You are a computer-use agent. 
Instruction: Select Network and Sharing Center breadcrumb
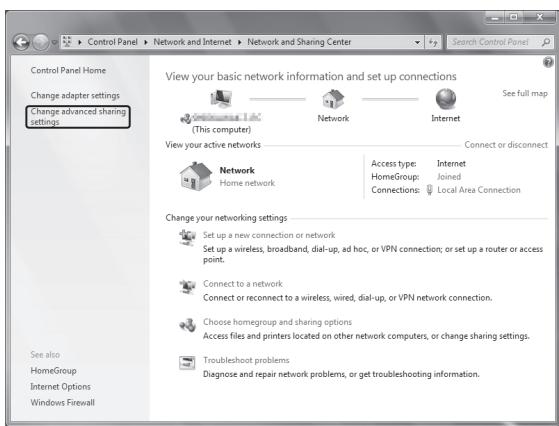(299, 42)
